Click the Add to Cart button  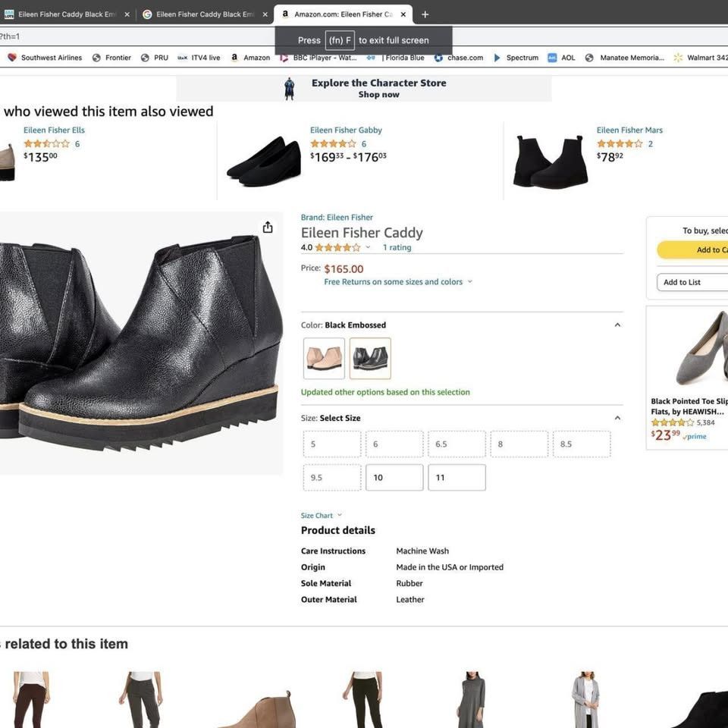692,249
